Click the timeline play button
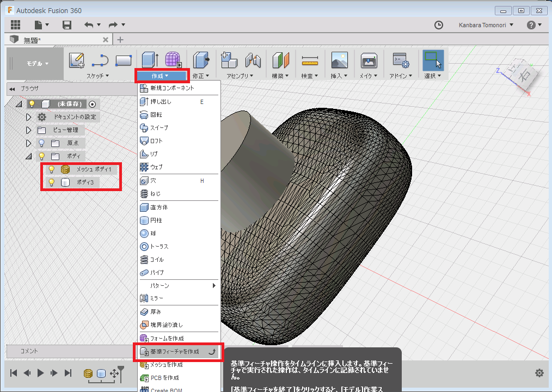 40,373
